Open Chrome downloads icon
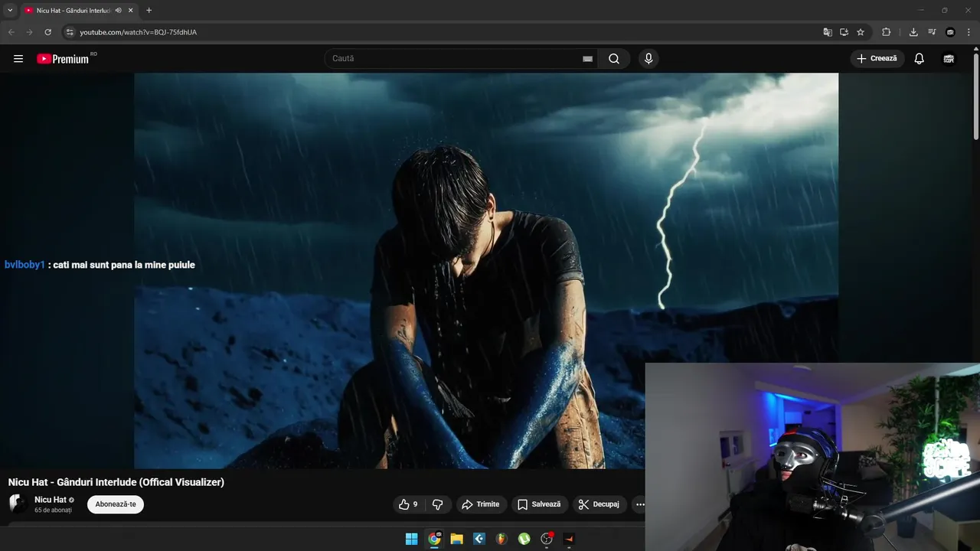This screenshot has height=551, width=980. [x=913, y=32]
